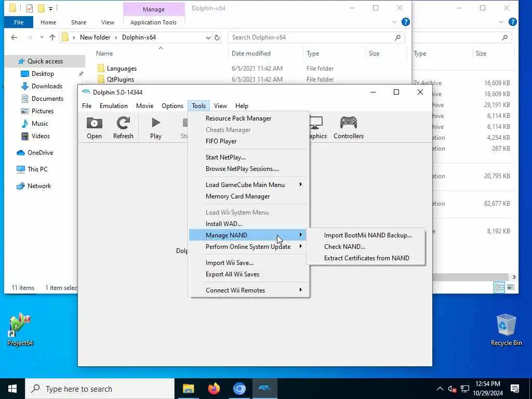Open the Options menu in Dolphin
532x399 pixels.
pyautogui.click(x=172, y=106)
